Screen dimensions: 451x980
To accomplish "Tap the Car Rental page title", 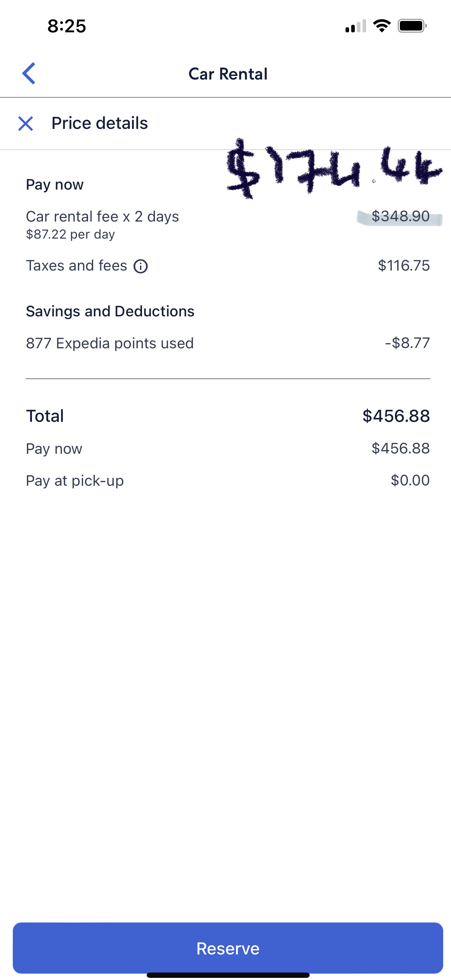I will [x=228, y=74].
